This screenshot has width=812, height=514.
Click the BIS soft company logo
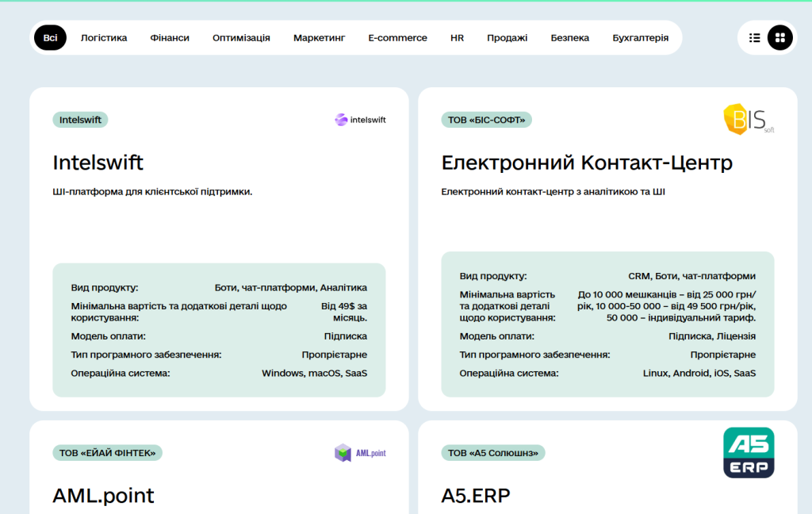coord(747,121)
